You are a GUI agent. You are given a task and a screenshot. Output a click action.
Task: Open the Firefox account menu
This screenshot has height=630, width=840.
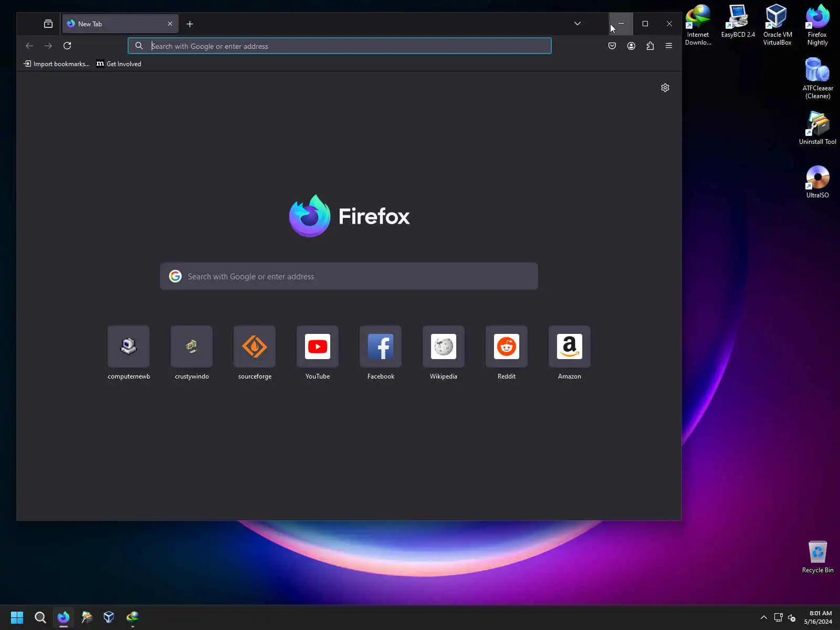point(631,46)
